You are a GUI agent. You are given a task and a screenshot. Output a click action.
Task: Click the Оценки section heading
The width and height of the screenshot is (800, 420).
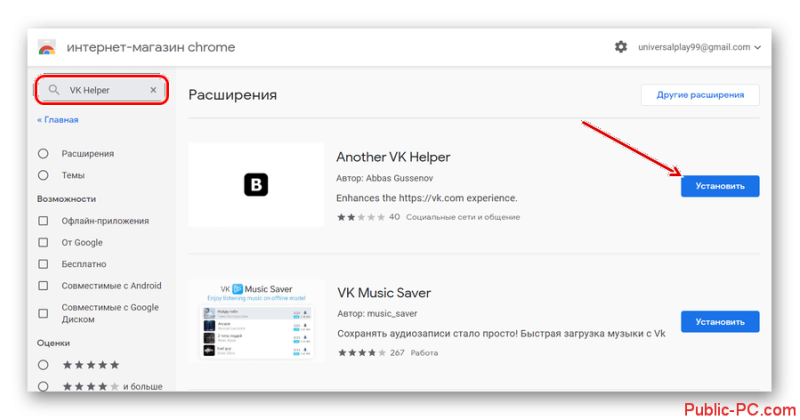pyautogui.click(x=54, y=343)
